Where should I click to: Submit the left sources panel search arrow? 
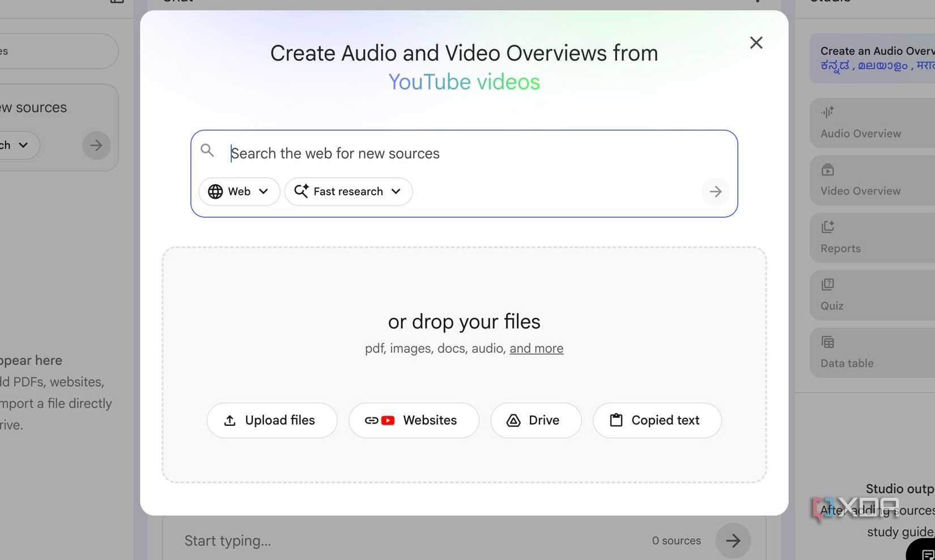coord(96,146)
